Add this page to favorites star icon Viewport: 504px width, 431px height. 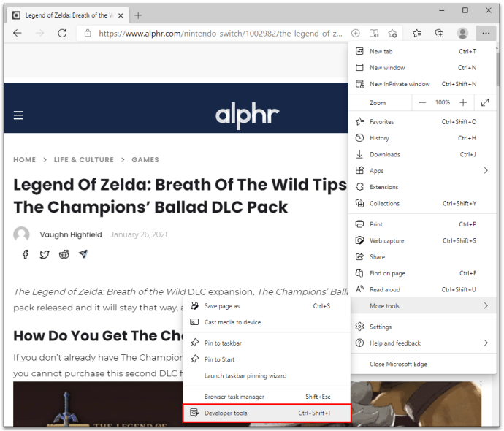(x=392, y=33)
